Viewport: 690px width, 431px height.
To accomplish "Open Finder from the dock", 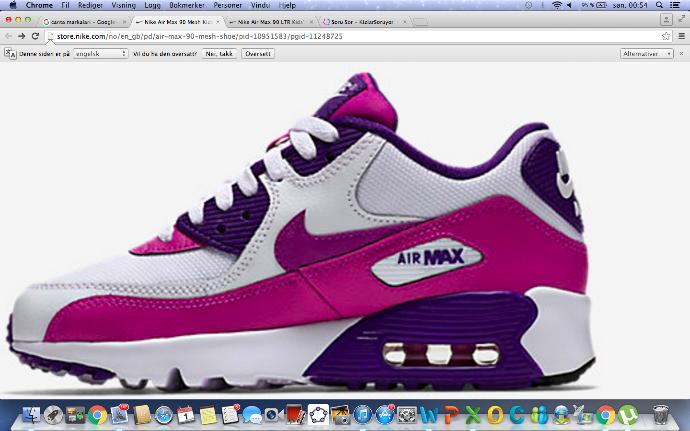I will click(31, 415).
